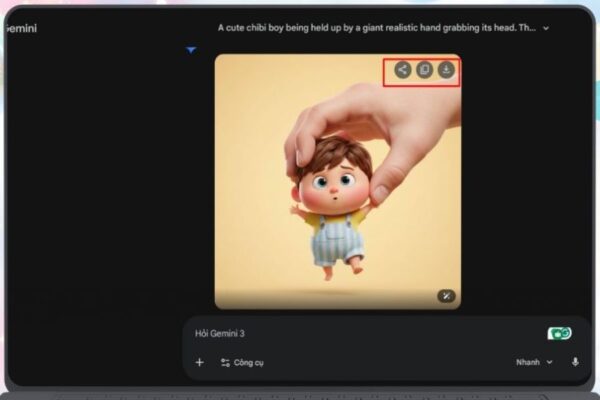Click the share icon on the generated image
This screenshot has height=400, width=600.
click(x=402, y=70)
